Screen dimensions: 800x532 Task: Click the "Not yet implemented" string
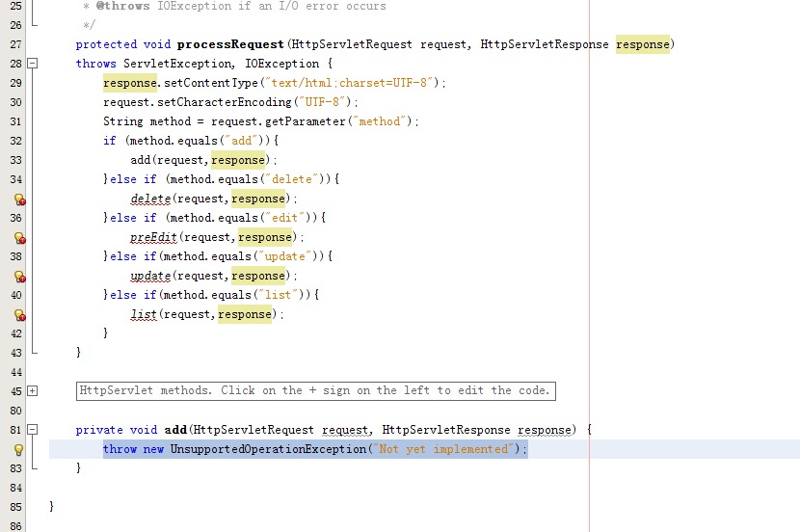(443, 449)
